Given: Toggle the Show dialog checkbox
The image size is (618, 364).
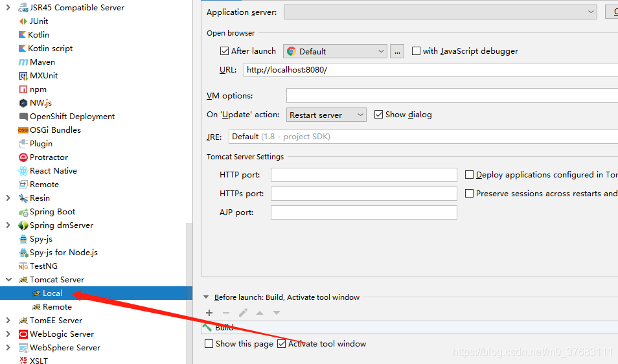Looking at the screenshot, I should coord(378,114).
